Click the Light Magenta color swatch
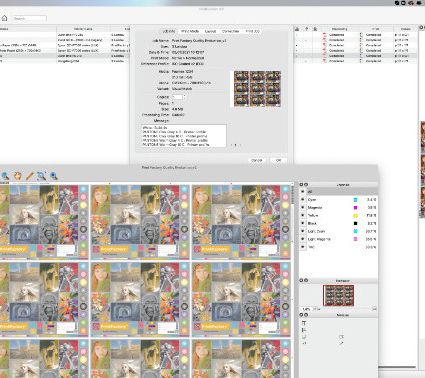This screenshot has width=425, height=378. [355, 239]
